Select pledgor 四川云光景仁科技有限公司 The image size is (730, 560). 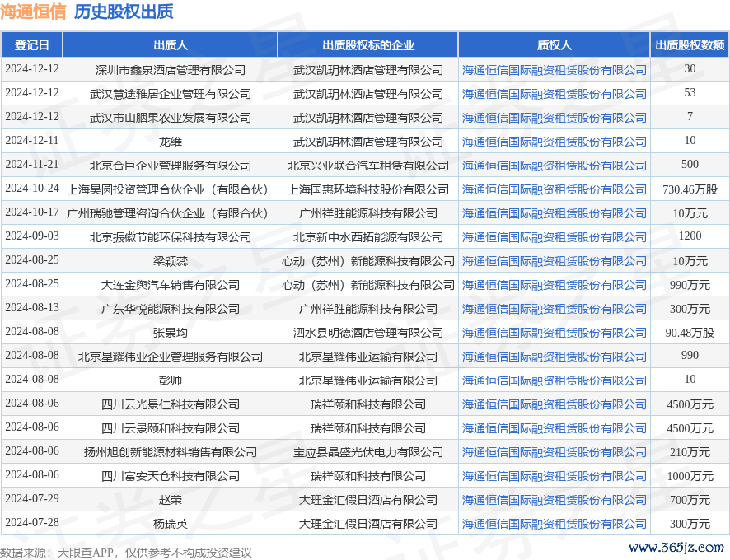pyautogui.click(x=171, y=404)
